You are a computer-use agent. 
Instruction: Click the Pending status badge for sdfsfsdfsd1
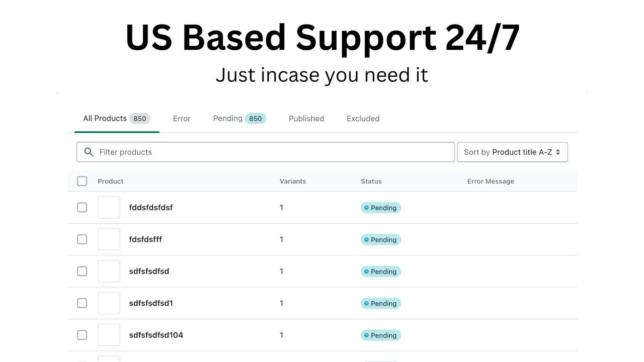point(380,303)
